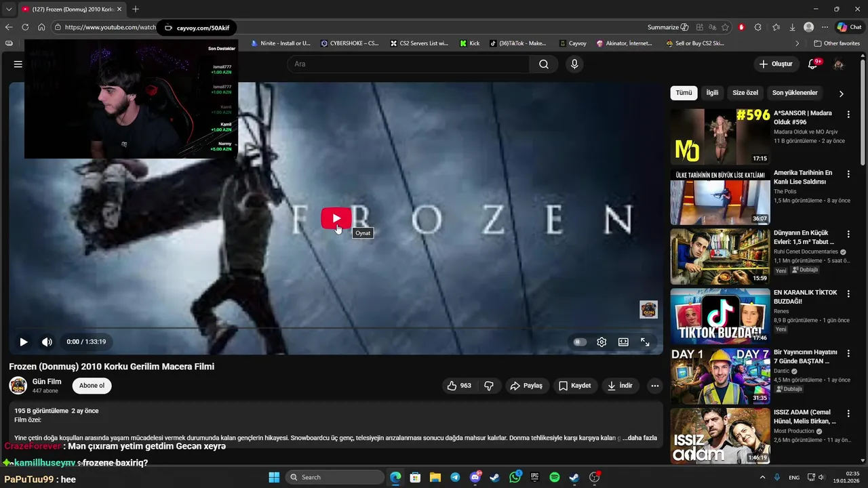Open Discord from the taskbar
The height and width of the screenshot is (488, 868).
click(x=475, y=477)
